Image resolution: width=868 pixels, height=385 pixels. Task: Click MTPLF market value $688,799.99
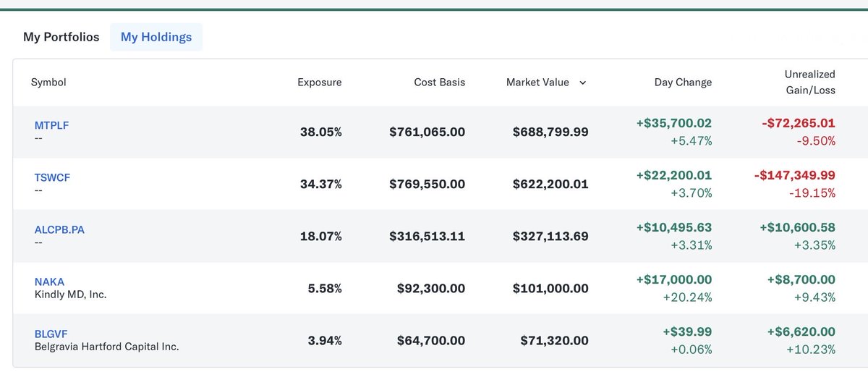(x=550, y=132)
